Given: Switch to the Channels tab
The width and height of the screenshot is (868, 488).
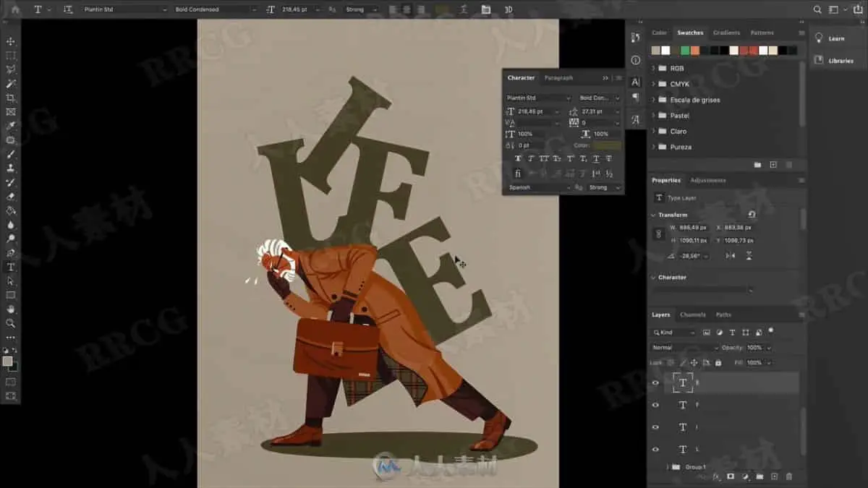Looking at the screenshot, I should click(692, 314).
